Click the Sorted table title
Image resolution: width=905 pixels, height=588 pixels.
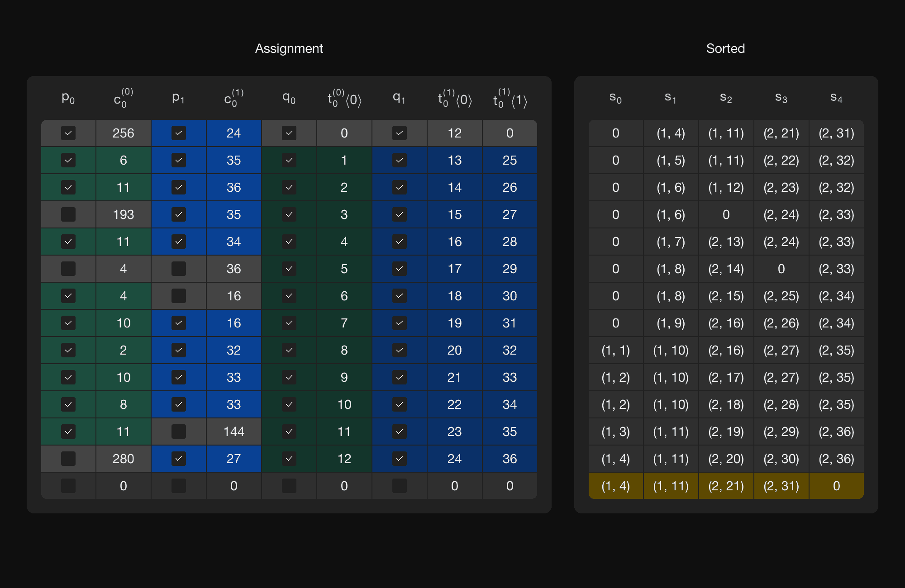pyautogui.click(x=725, y=48)
